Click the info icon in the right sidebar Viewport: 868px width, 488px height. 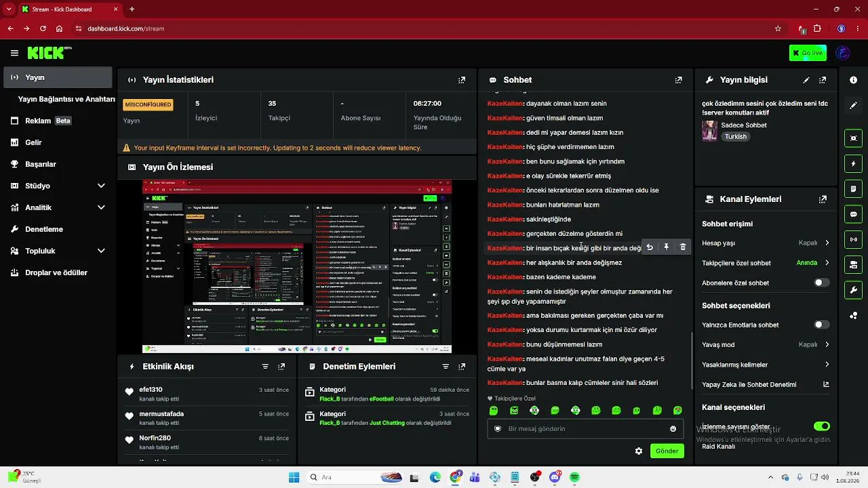coord(853,80)
